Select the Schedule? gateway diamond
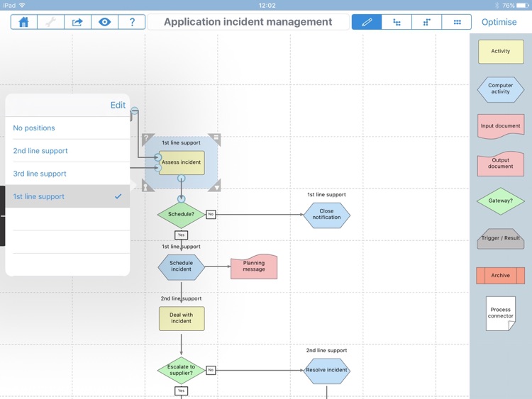532x399 pixels. pyautogui.click(x=182, y=215)
